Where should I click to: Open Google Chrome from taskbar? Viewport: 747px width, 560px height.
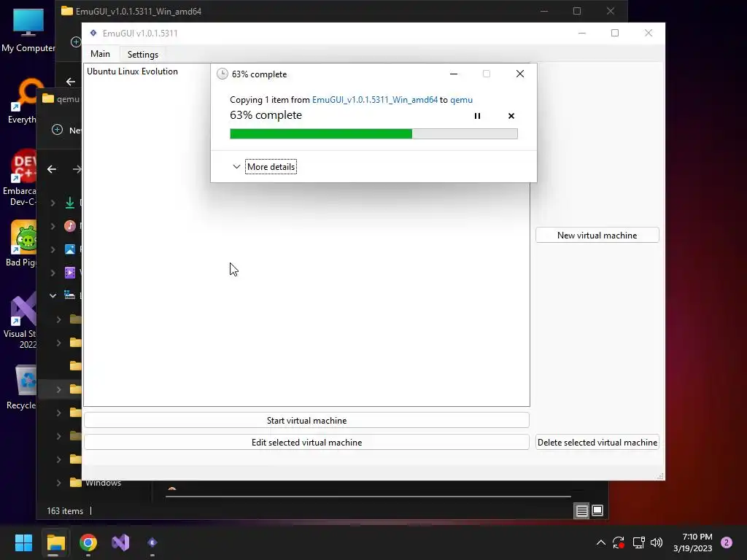[88, 542]
